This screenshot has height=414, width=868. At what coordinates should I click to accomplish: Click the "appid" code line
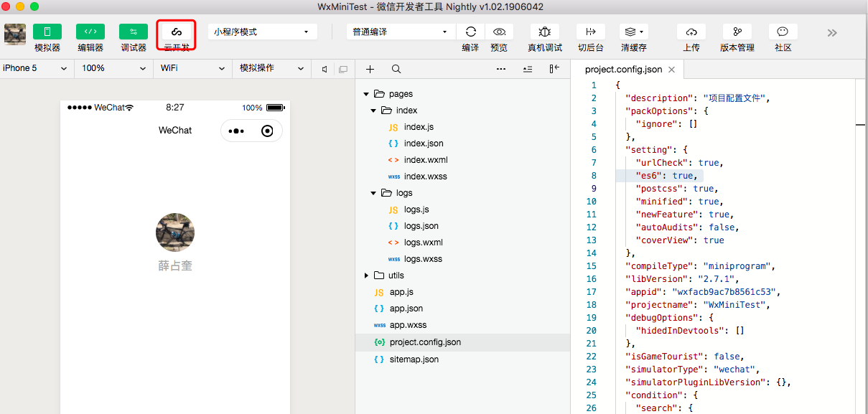703,292
